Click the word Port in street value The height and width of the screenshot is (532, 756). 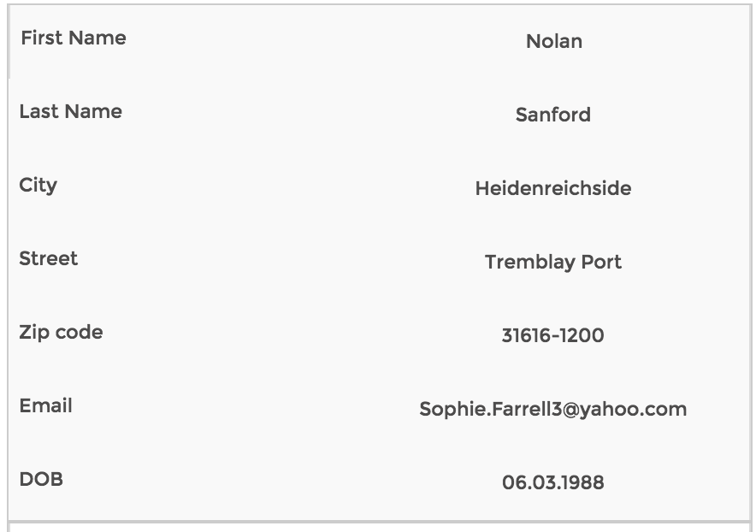click(x=601, y=262)
